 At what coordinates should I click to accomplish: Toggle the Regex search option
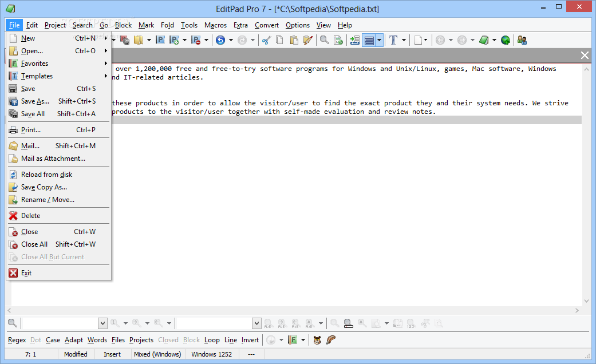[x=17, y=340]
